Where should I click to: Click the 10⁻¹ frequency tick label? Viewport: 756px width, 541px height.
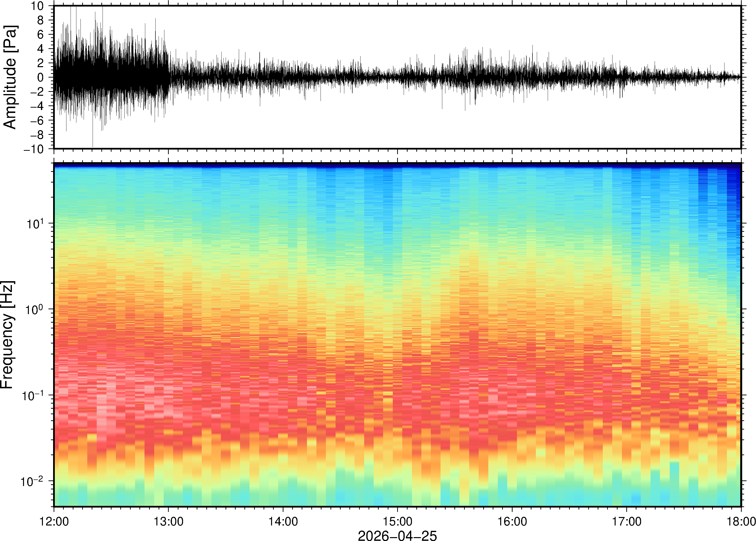point(33,395)
